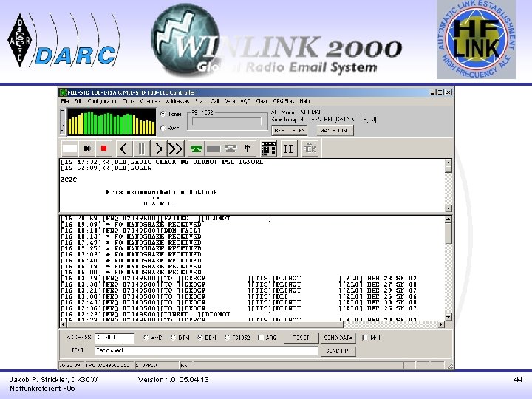Open the Clear menu
The height and width of the screenshot is (399, 532).
262,101
